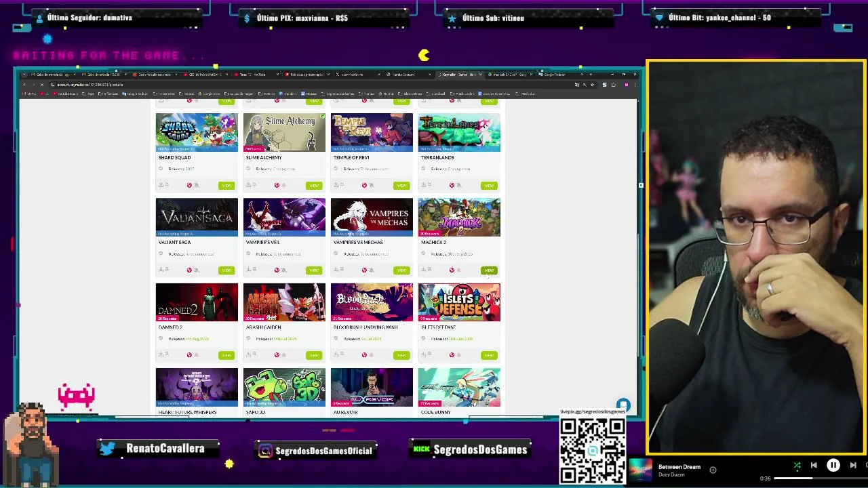This screenshot has width=868, height=488.
Task: Click the SegredosDosGames Kick label
Action: [480, 450]
